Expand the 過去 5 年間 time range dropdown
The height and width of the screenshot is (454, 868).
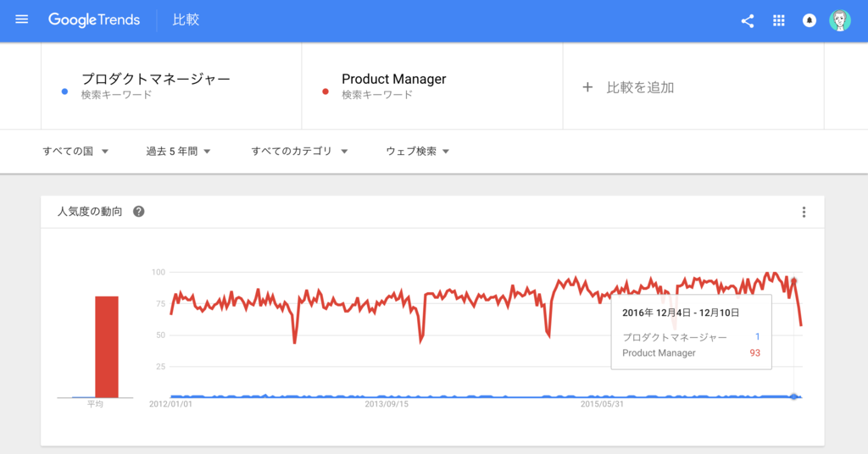178,151
